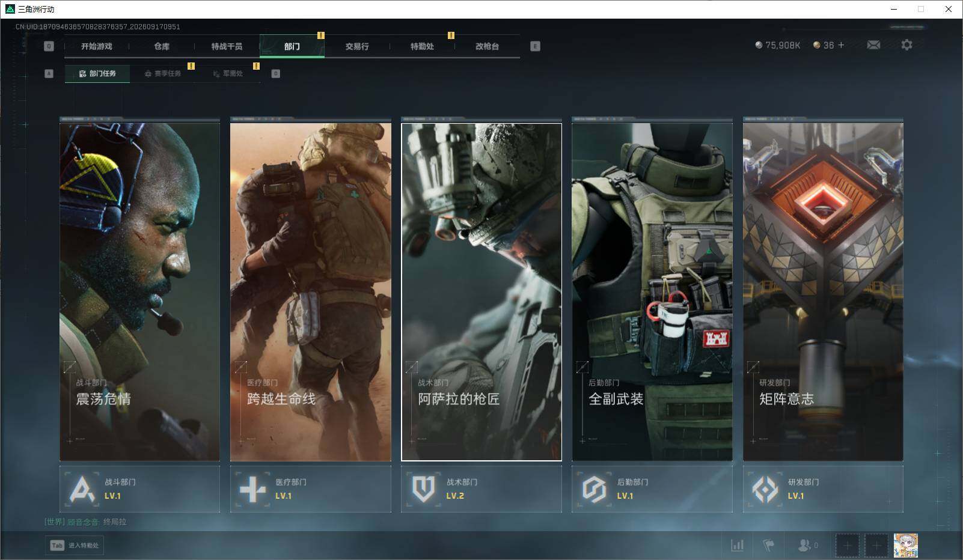Click the Q key hint icon

(49, 46)
